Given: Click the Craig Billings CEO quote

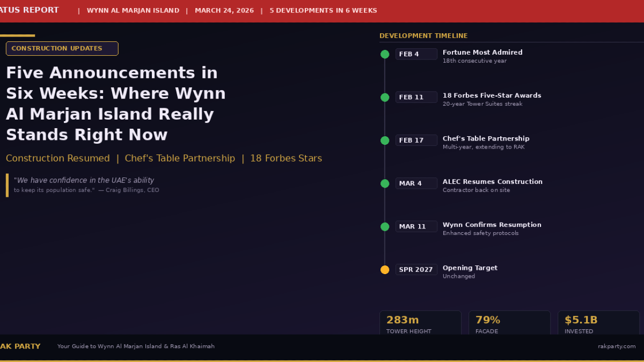Looking at the screenshot, I should coord(86,185).
